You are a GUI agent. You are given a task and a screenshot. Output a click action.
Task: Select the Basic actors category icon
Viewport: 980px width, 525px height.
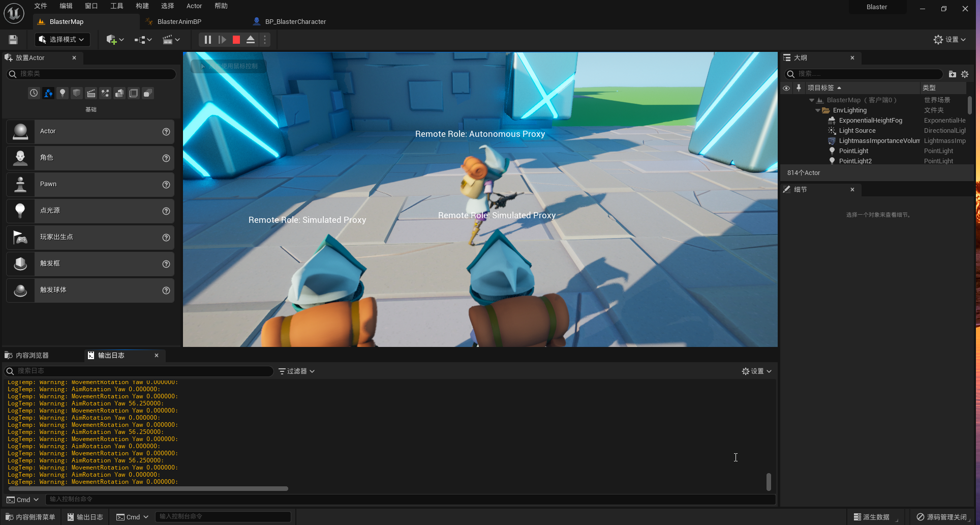tap(48, 93)
